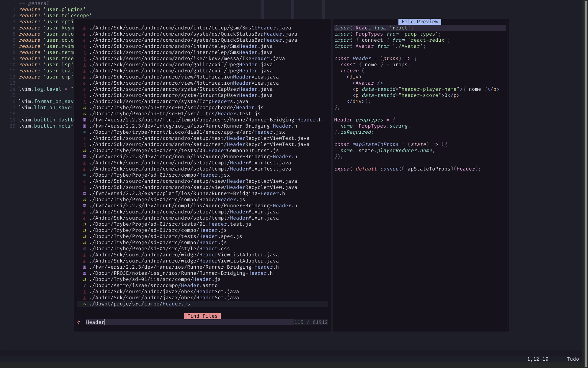Open the 01.Header.test.js result
588x368 pixels.
(x=170, y=224)
